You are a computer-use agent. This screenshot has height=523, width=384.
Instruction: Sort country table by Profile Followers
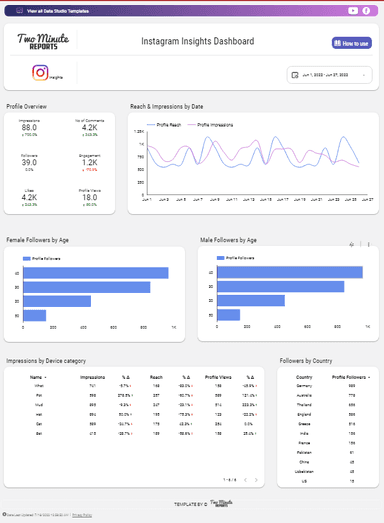point(351,377)
